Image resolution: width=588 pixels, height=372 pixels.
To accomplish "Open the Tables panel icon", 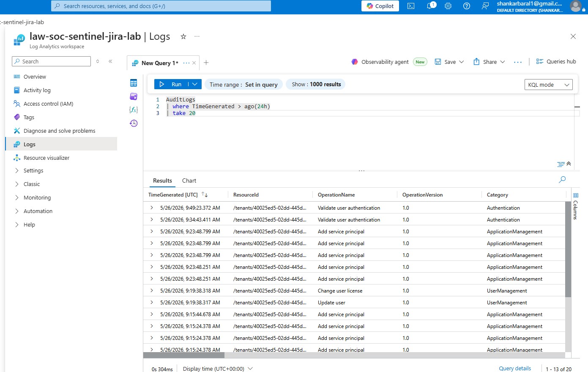I will pos(134,83).
